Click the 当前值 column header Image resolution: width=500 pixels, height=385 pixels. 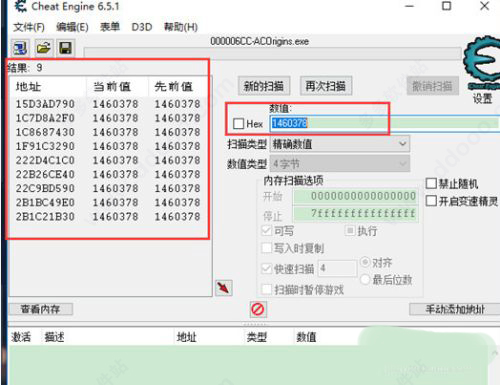coord(112,87)
